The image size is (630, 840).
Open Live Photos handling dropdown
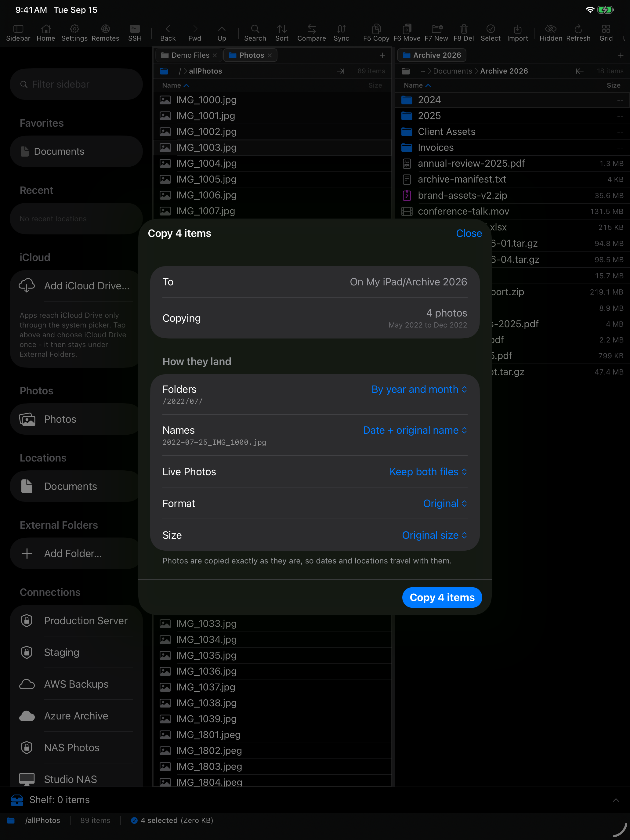(x=428, y=472)
